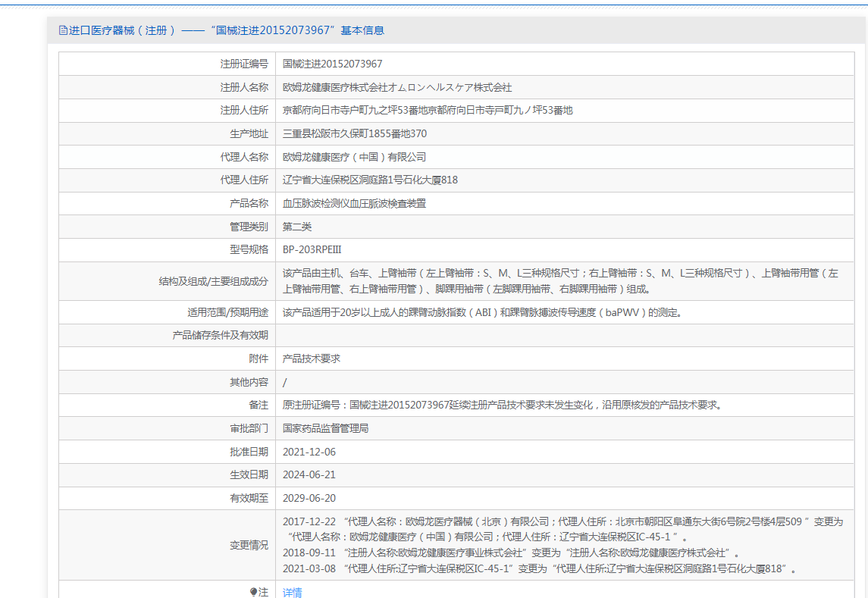Click the document icon in page header
The height and width of the screenshot is (598, 868).
coord(63,31)
